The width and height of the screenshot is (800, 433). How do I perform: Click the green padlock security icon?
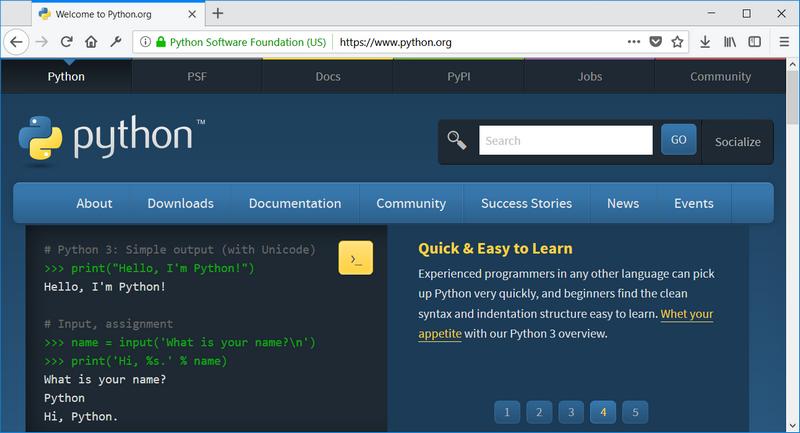[161, 42]
